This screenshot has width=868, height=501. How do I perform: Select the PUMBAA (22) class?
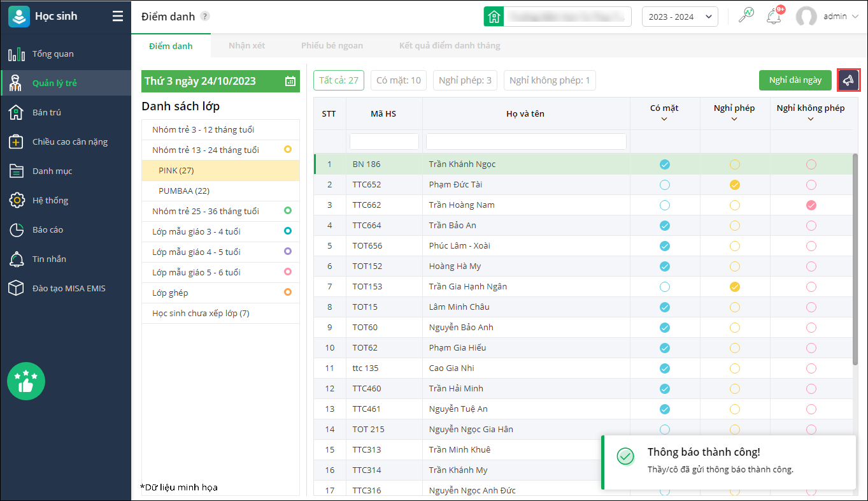[x=220, y=191]
